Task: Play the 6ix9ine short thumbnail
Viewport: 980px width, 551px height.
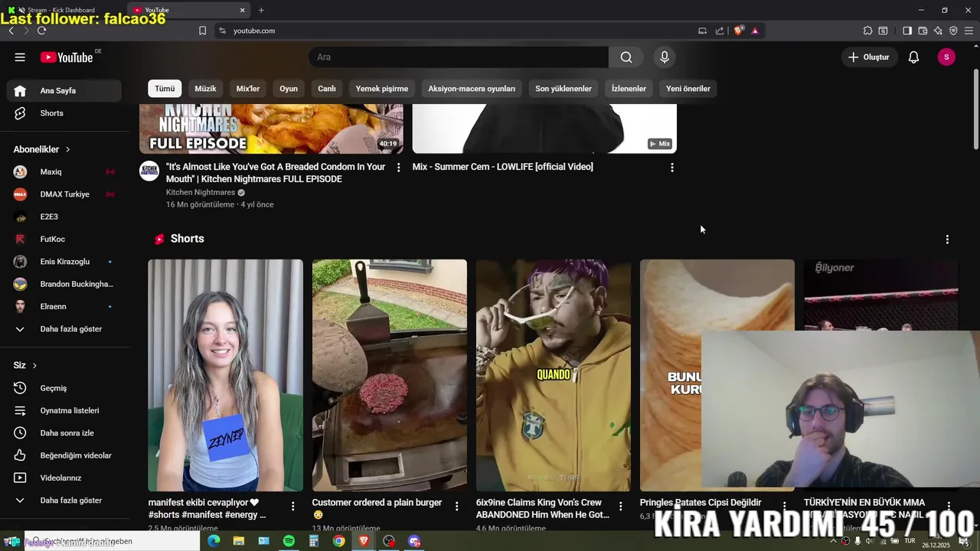Action: pyautogui.click(x=554, y=375)
